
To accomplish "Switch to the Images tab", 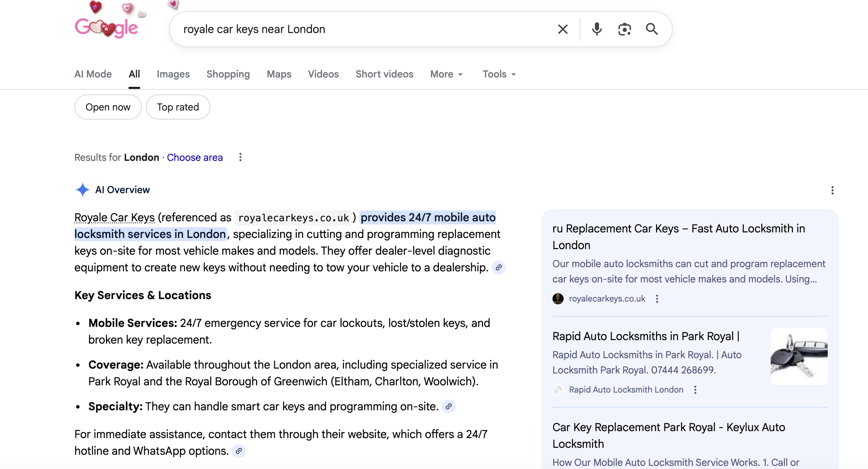I will pyautogui.click(x=173, y=74).
